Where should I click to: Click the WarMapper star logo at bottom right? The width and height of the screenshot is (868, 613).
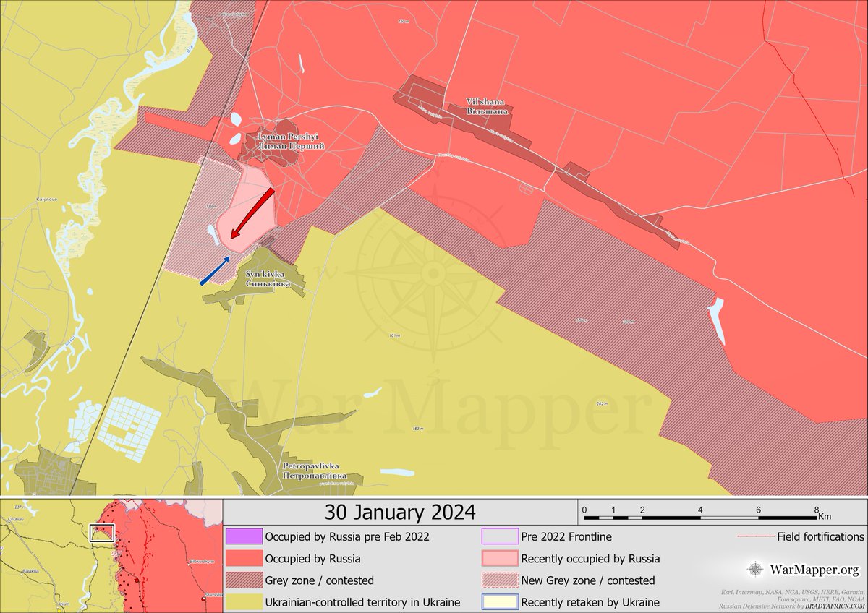point(757,569)
